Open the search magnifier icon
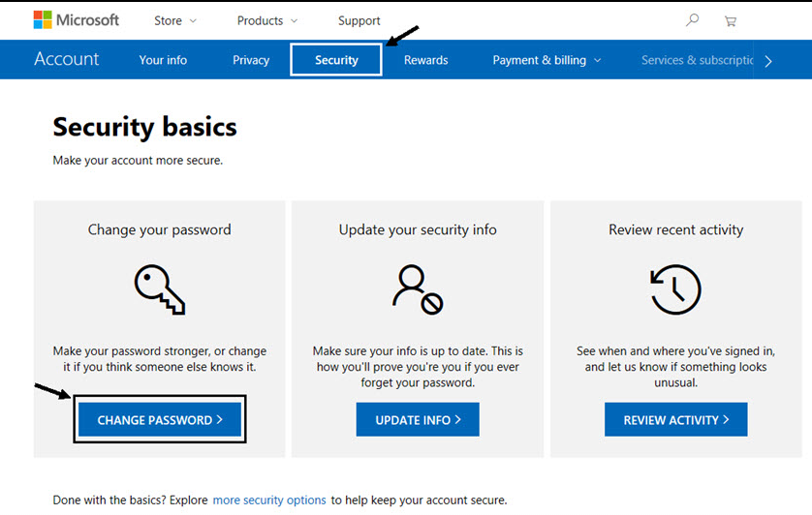The image size is (812, 515). [692, 20]
